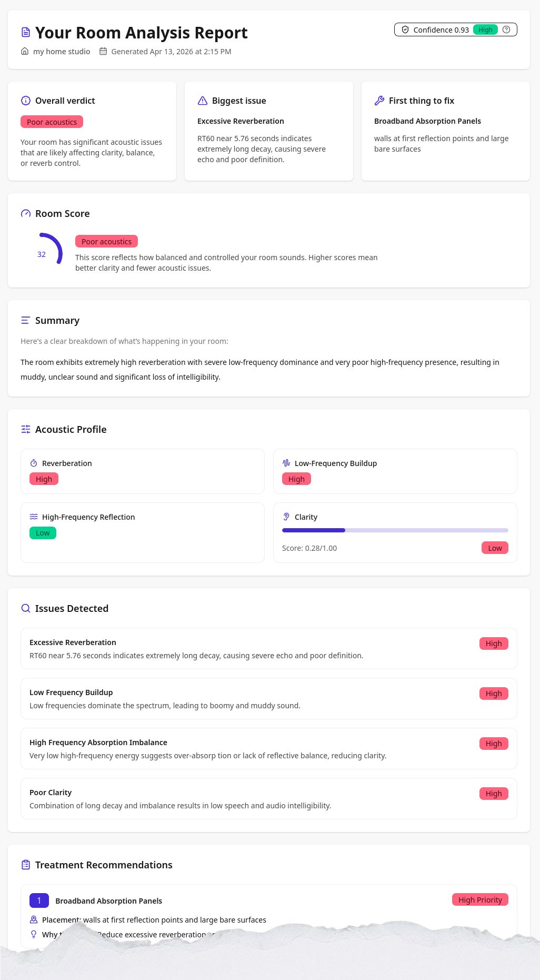540x980 pixels.
Task: Click the Poor acoustics pill under Overall verdict
Action: click(x=51, y=122)
